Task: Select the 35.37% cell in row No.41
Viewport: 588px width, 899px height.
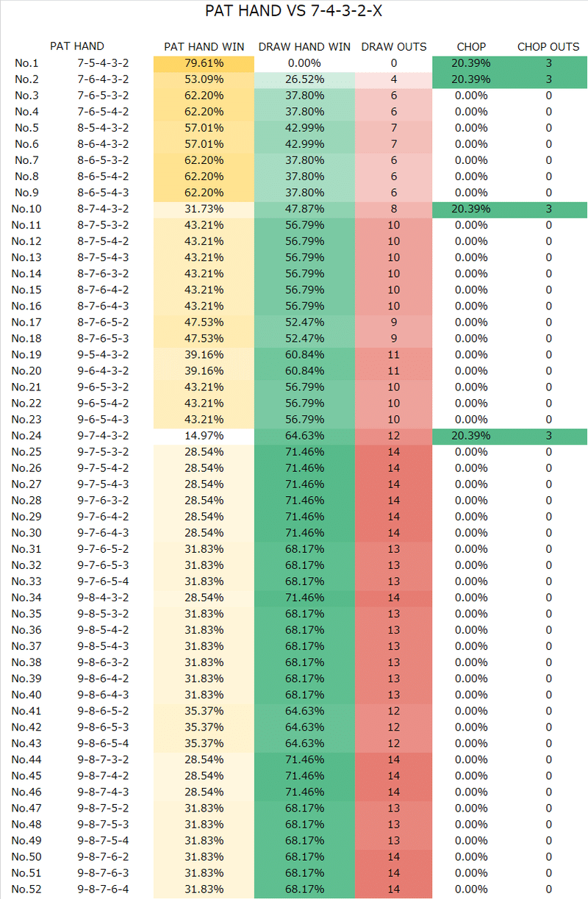Action: (204, 710)
